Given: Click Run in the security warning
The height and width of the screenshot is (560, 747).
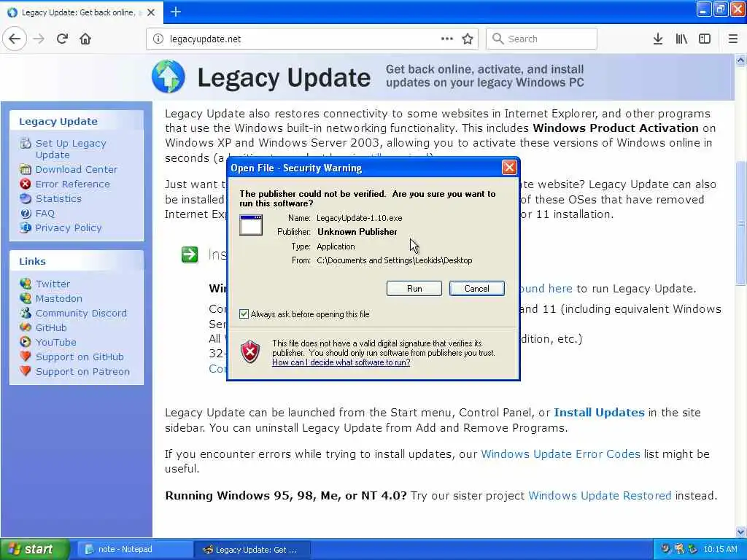Looking at the screenshot, I should coord(414,289).
